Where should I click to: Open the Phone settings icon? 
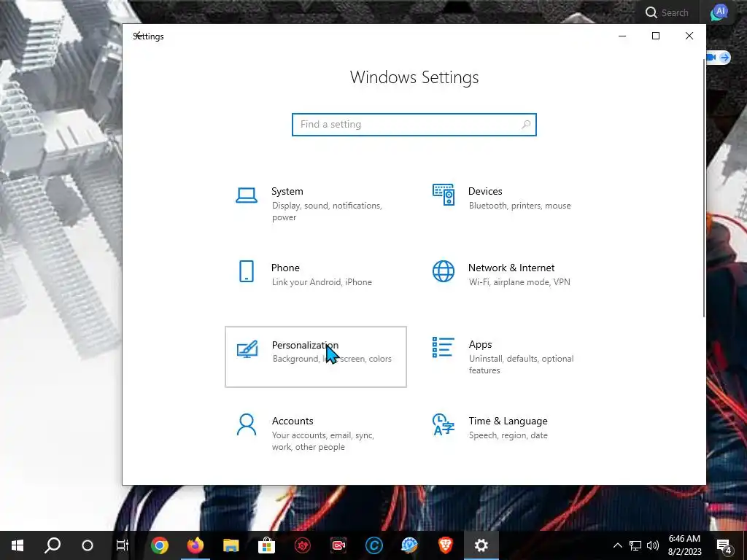click(x=247, y=271)
